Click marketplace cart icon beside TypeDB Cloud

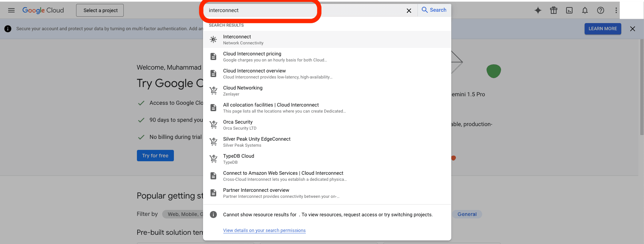click(x=213, y=159)
